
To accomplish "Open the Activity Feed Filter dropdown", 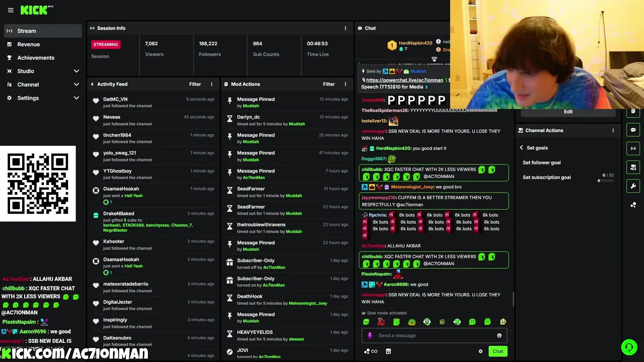I will click(195, 84).
